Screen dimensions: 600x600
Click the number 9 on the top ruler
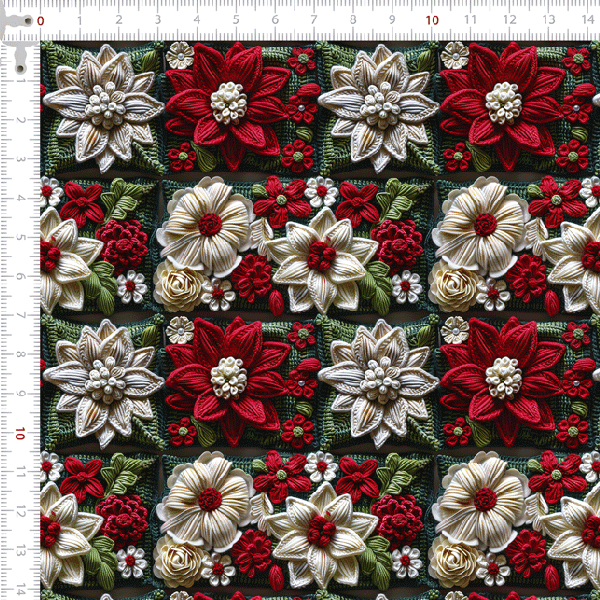(x=392, y=20)
